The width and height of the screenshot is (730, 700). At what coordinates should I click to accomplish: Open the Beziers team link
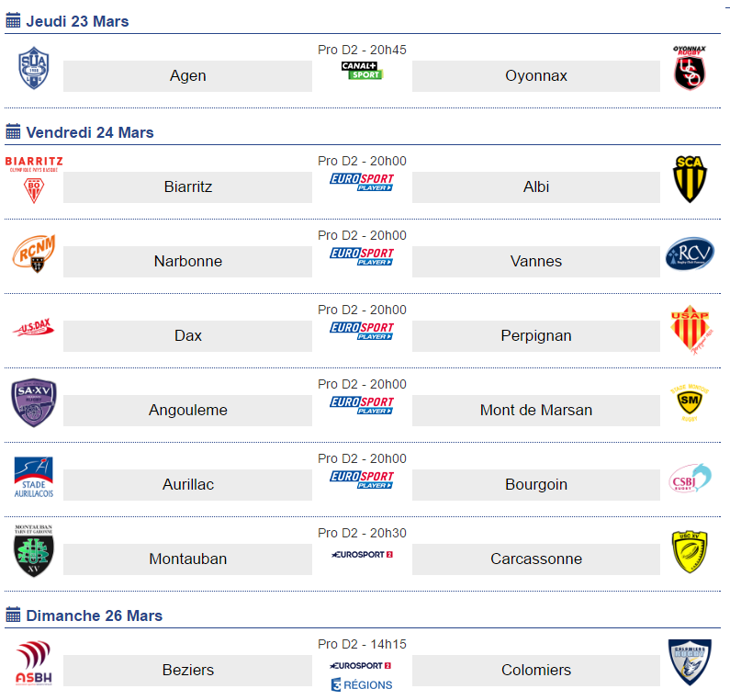pyautogui.click(x=187, y=671)
